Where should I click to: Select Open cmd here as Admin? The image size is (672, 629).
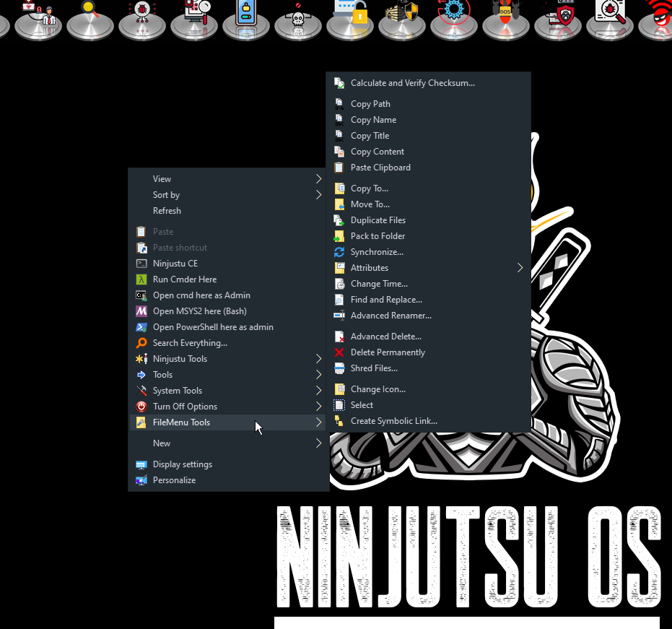(x=227, y=295)
